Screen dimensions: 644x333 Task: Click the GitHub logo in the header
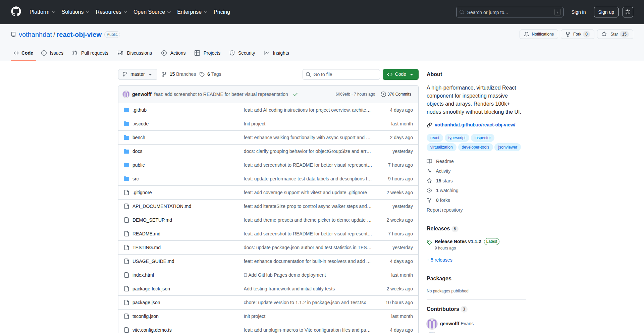click(16, 12)
